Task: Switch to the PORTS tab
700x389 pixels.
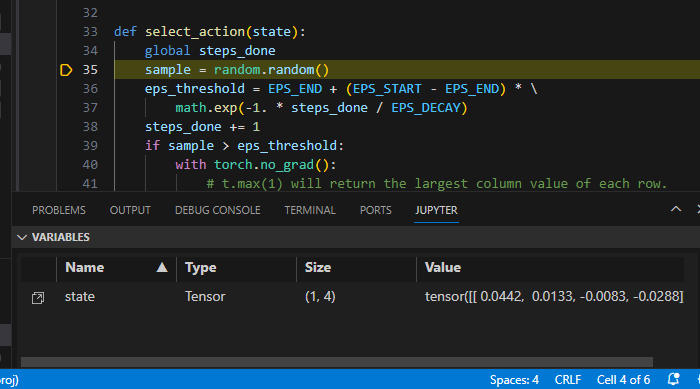Action: pos(375,210)
